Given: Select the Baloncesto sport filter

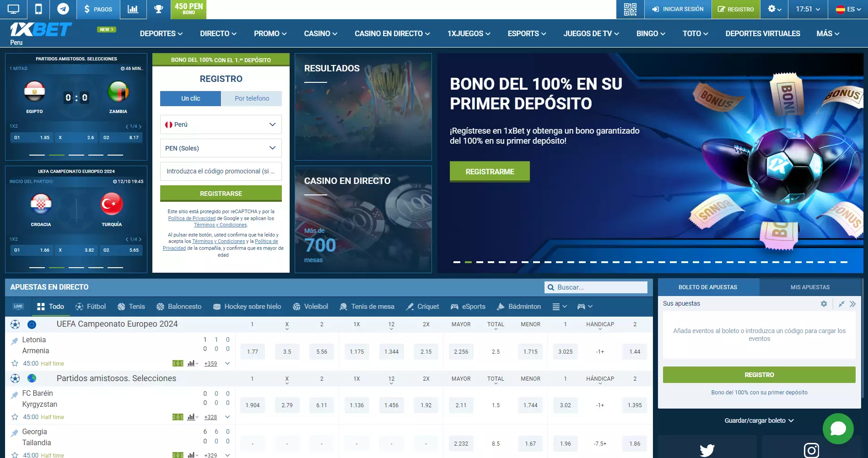Looking at the screenshot, I should (179, 307).
